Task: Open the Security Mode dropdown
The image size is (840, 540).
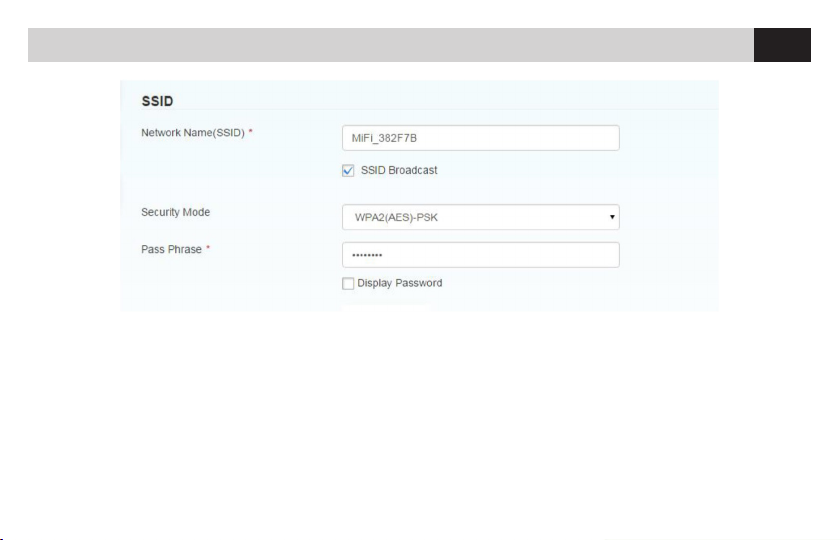Action: [x=480, y=217]
